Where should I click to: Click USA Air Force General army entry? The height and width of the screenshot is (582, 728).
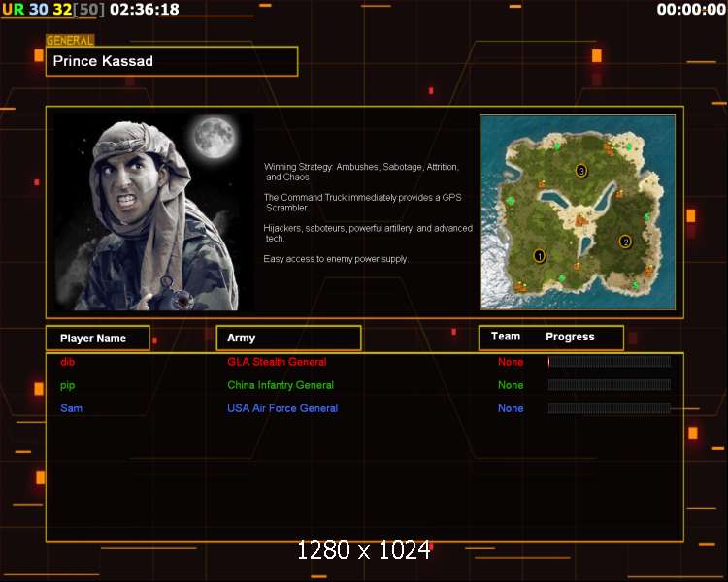click(x=282, y=408)
